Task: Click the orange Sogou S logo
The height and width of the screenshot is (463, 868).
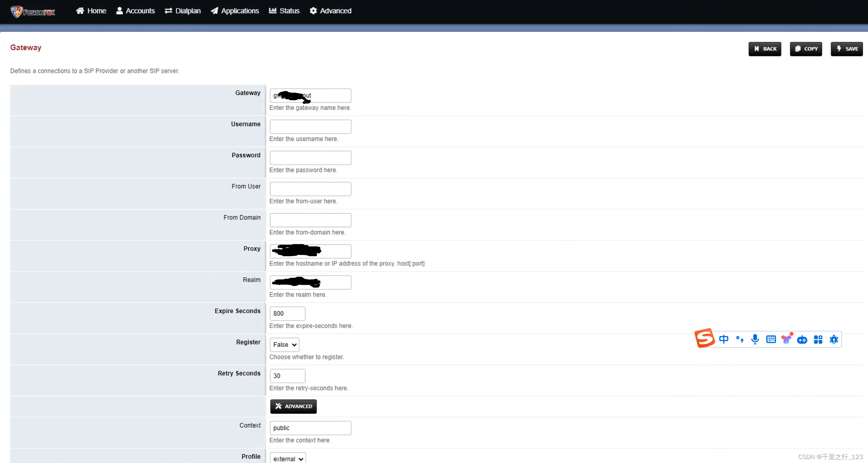Action: coord(704,338)
